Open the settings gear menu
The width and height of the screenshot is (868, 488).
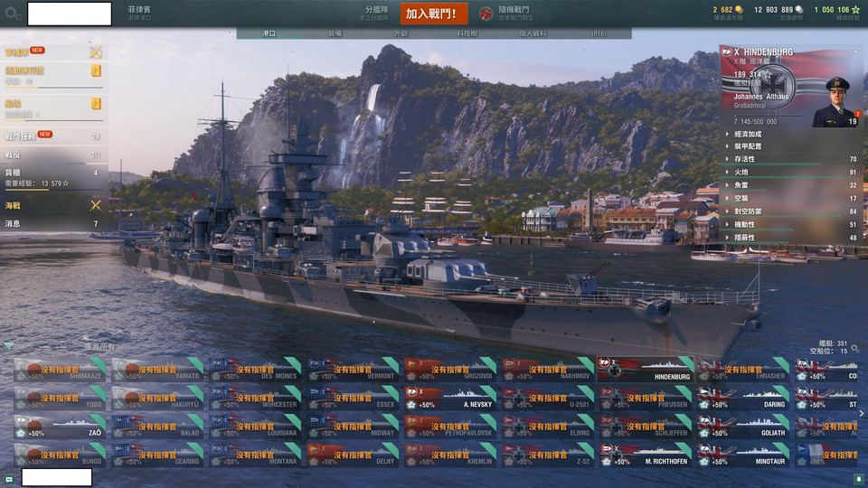pyautogui.click(x=12, y=14)
